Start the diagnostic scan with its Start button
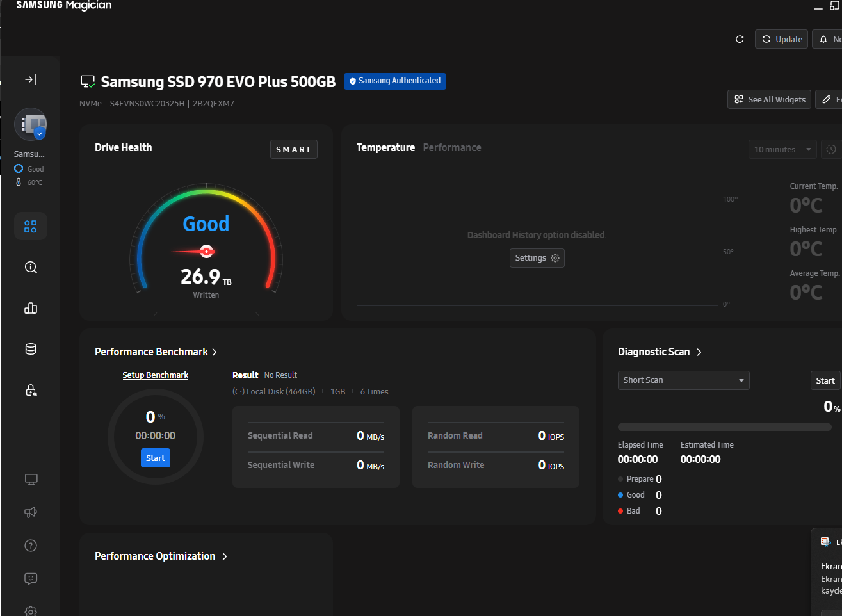The image size is (842, 616). [x=825, y=380]
